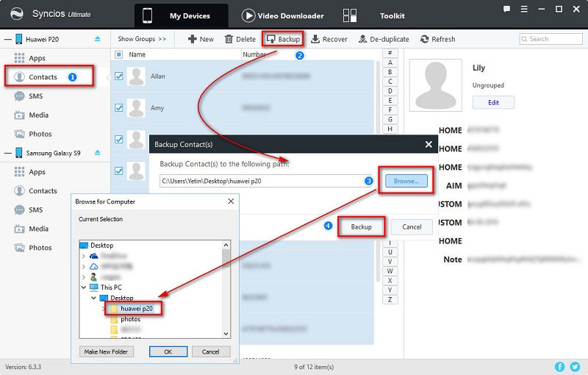
Task: Collapse the Huawei P20 device tree
Action: point(7,39)
